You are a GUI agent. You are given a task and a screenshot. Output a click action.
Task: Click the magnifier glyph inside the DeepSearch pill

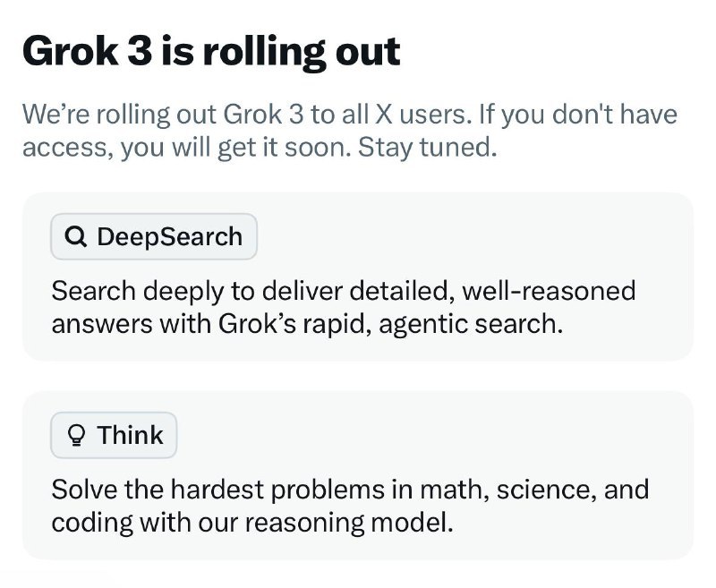pos(75,236)
